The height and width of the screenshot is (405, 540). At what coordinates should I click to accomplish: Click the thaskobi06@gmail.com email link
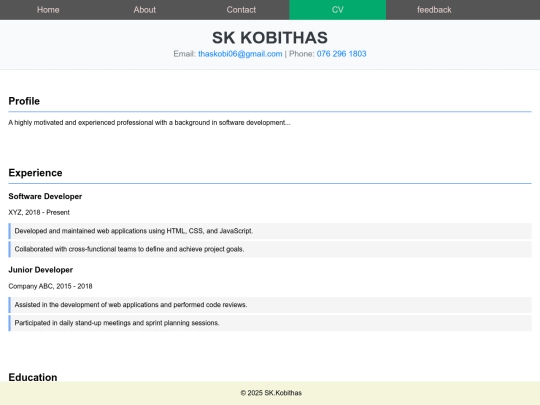pyautogui.click(x=240, y=54)
